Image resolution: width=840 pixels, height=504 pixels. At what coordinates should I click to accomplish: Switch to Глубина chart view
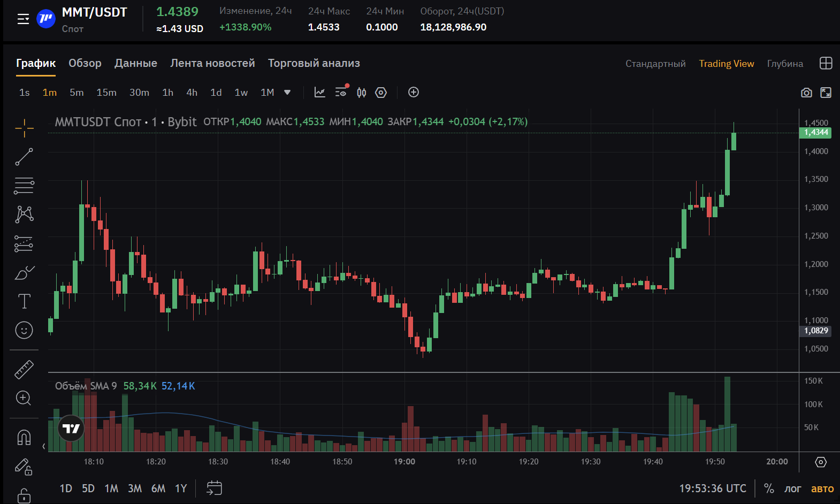pyautogui.click(x=785, y=64)
